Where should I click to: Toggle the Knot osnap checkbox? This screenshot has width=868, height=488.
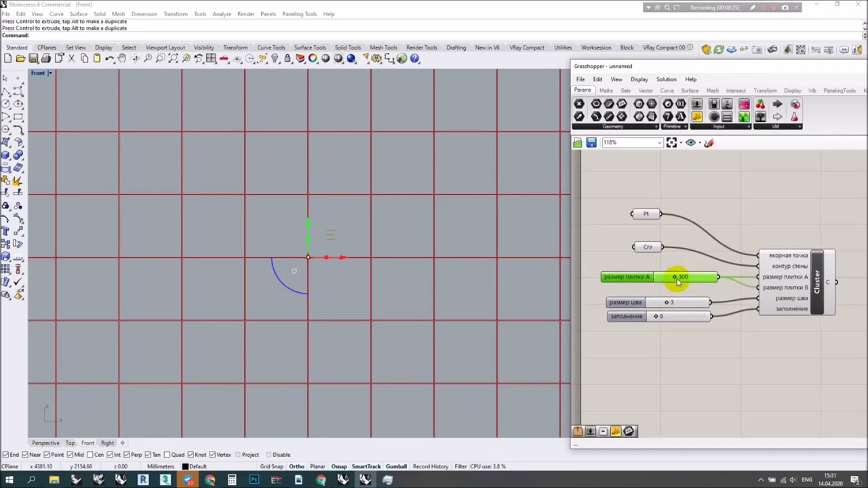tap(191, 455)
